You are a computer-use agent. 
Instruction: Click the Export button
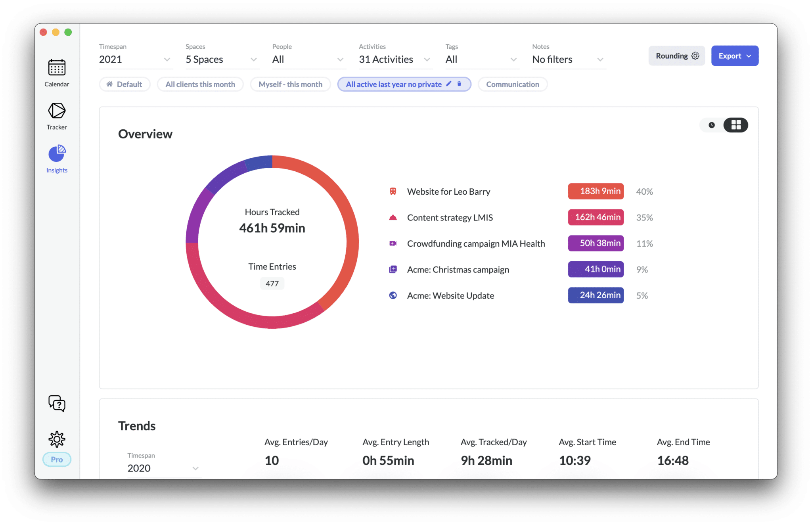pyautogui.click(x=734, y=56)
